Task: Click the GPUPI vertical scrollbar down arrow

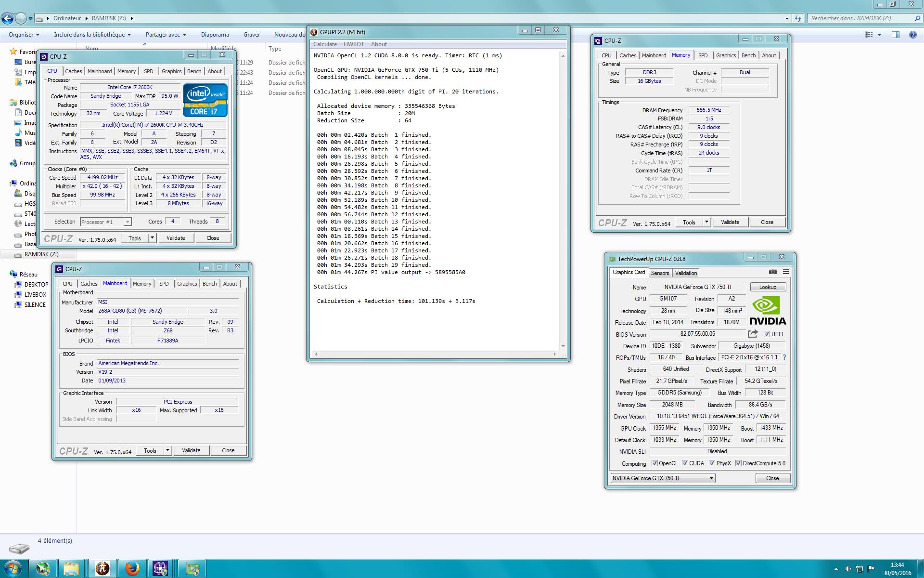Action: click(x=563, y=346)
